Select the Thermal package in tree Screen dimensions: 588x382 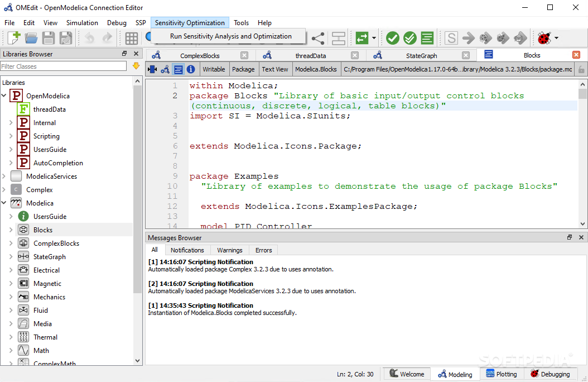[45, 337]
